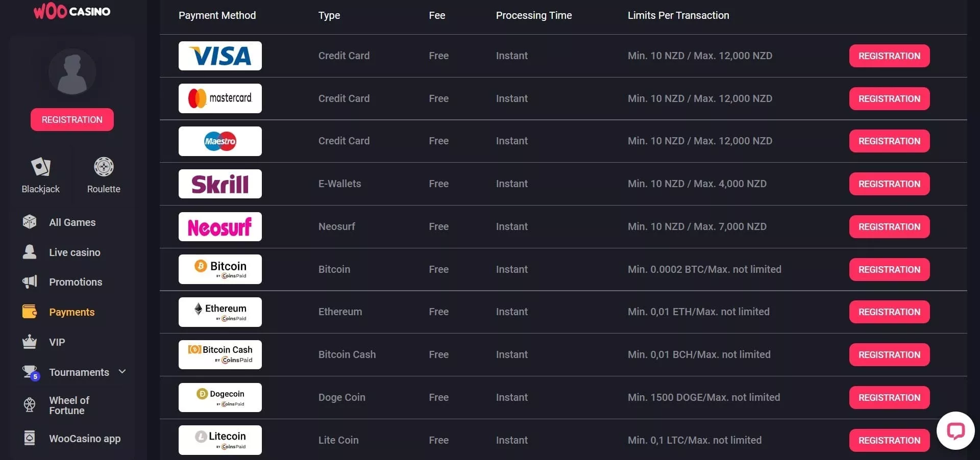
Task: Open the Live casino menu item
Action: (75, 252)
